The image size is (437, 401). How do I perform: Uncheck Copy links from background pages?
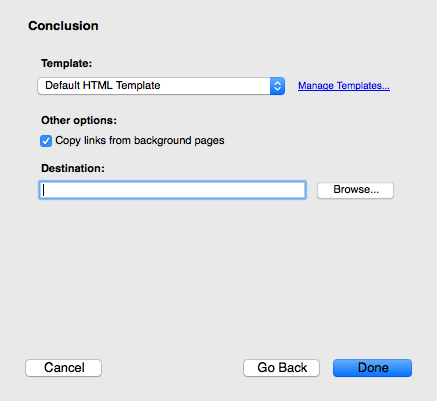46,141
